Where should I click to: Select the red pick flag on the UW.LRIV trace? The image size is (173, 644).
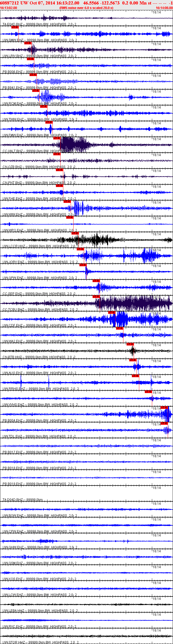pos(28,43)
